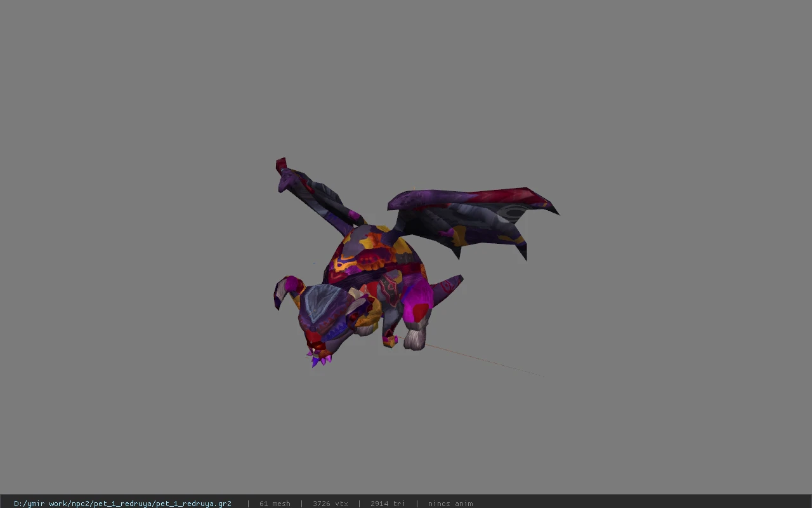Screen dimensions: 812x508
Task: Click the pet_1_redruya.gr2 file path in status bar
Action: [x=122, y=504]
